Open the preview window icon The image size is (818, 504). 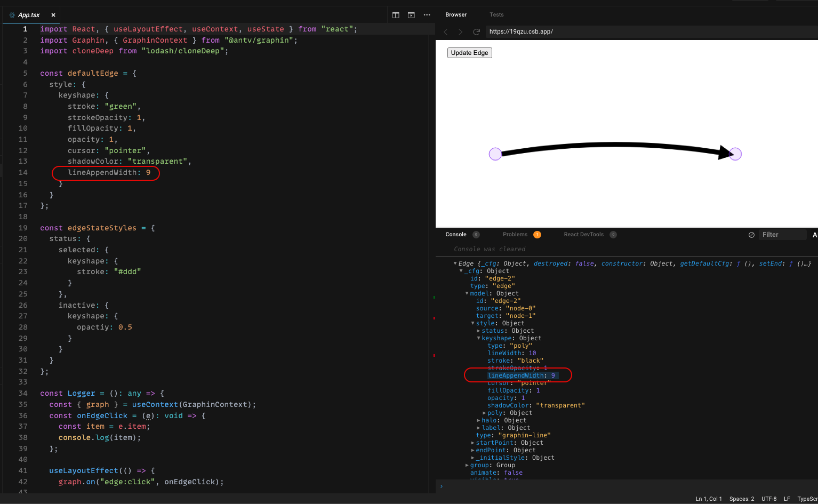(x=411, y=15)
